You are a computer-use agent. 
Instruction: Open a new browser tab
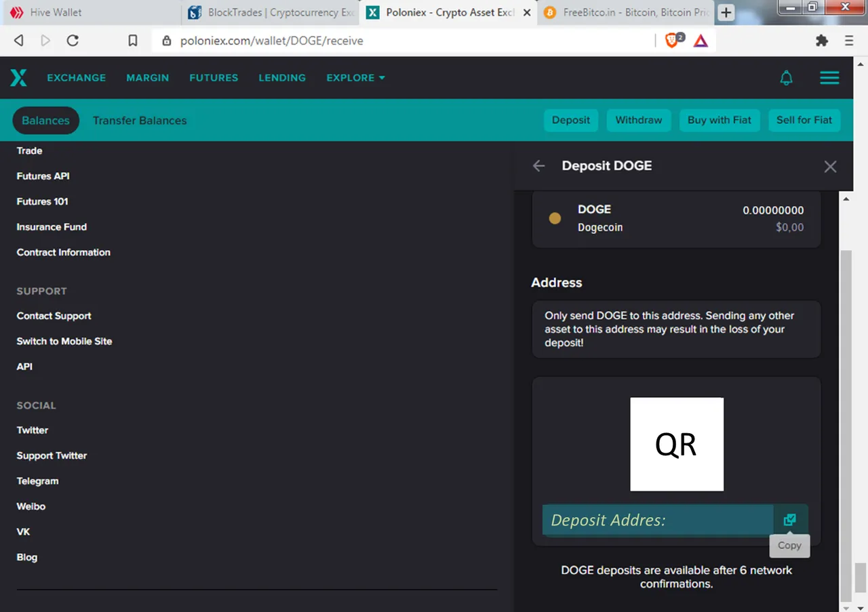pos(726,12)
